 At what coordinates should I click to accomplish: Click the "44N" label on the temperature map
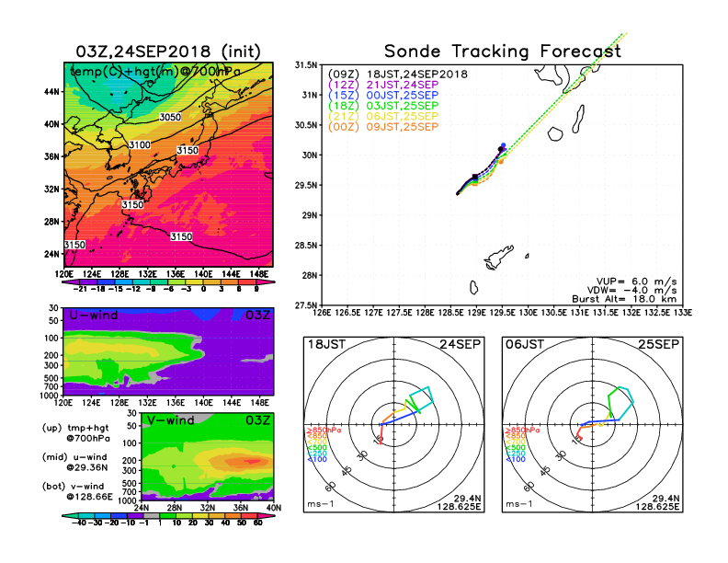click(x=51, y=92)
